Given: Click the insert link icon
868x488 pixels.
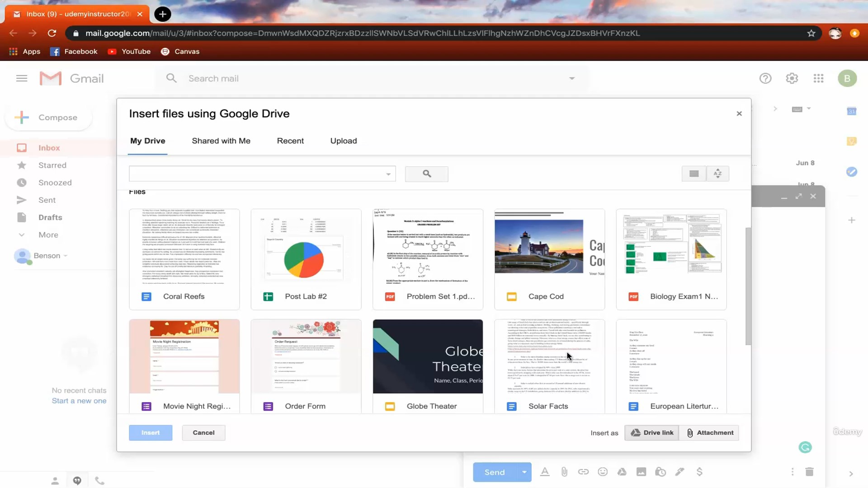Looking at the screenshot, I should pos(583,472).
